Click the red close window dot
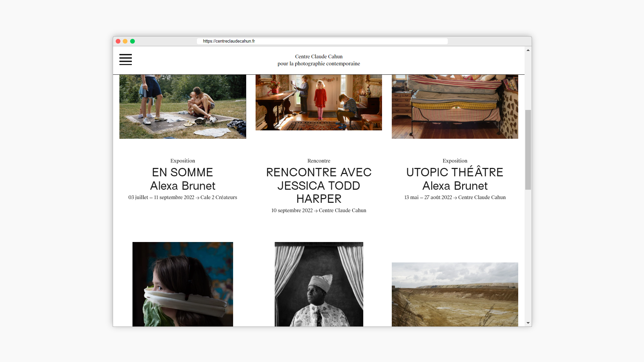Image resolution: width=644 pixels, height=362 pixels. click(x=118, y=41)
